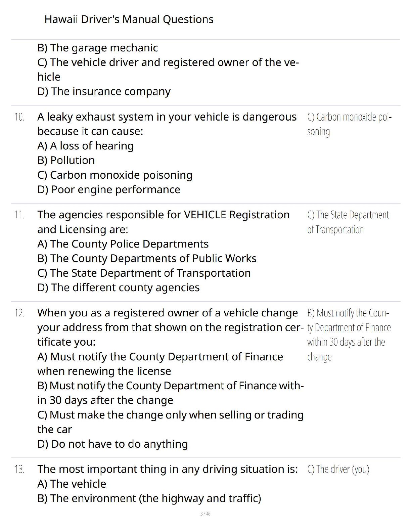Click the answer key for question 12
Image resolution: width=411 pixels, height=532 pixels.
(x=349, y=335)
